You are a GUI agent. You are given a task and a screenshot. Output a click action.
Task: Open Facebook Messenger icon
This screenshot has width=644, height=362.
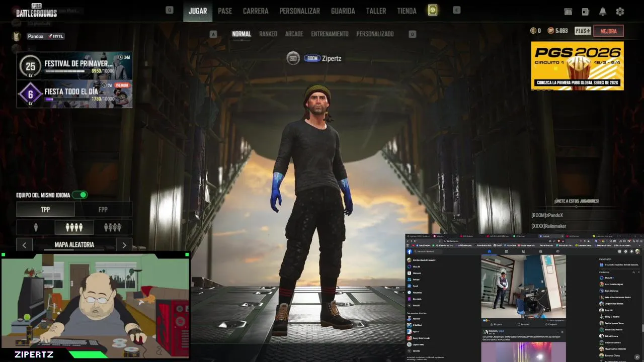click(625, 251)
